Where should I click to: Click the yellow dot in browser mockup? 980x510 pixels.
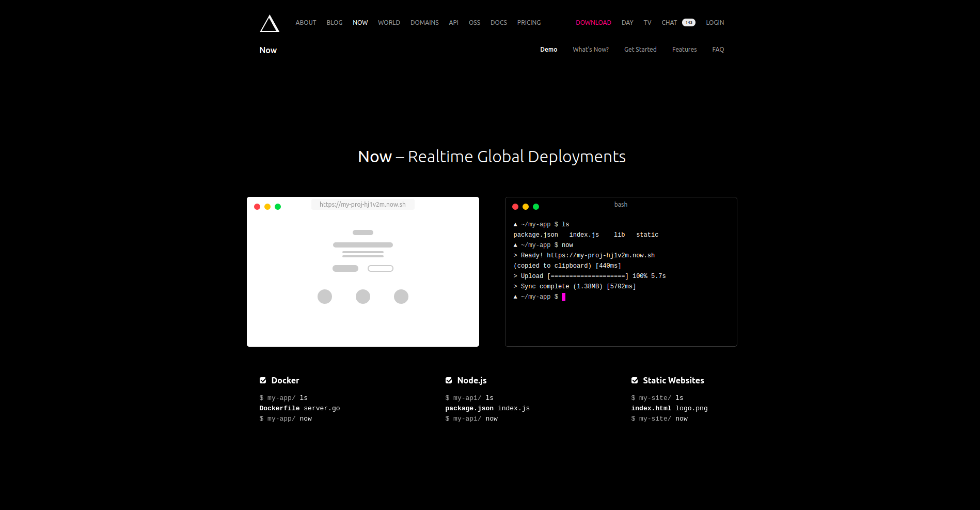pyautogui.click(x=267, y=207)
